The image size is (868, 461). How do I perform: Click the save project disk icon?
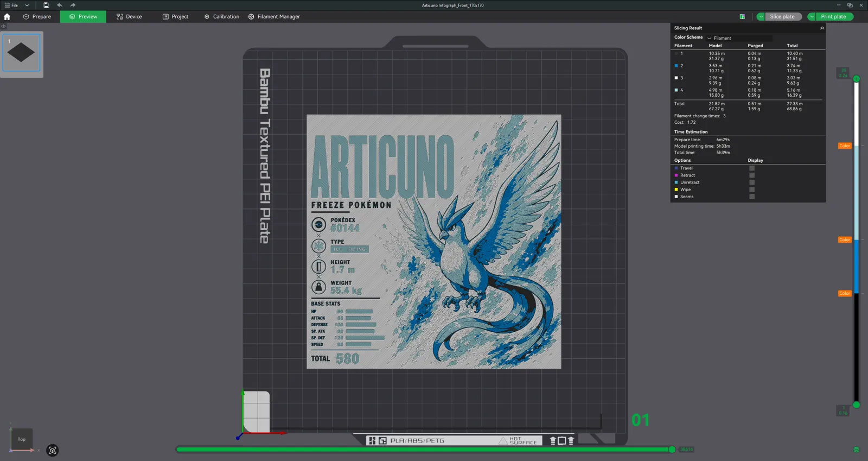(46, 5)
